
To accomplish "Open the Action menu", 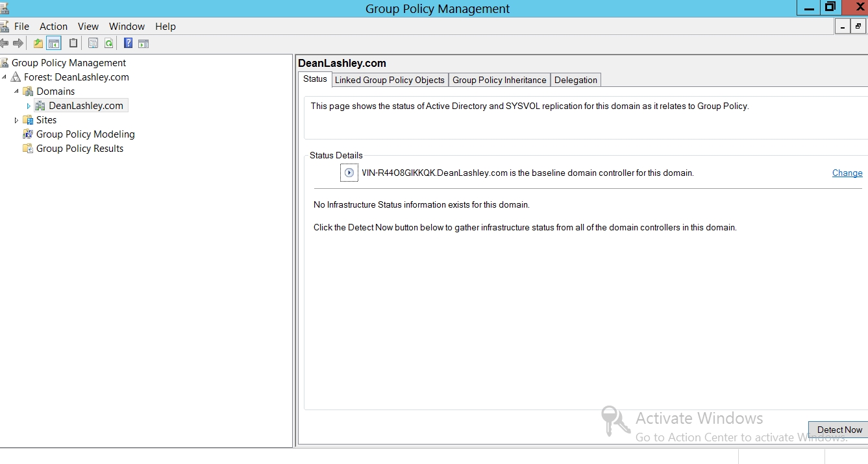I will (x=53, y=27).
